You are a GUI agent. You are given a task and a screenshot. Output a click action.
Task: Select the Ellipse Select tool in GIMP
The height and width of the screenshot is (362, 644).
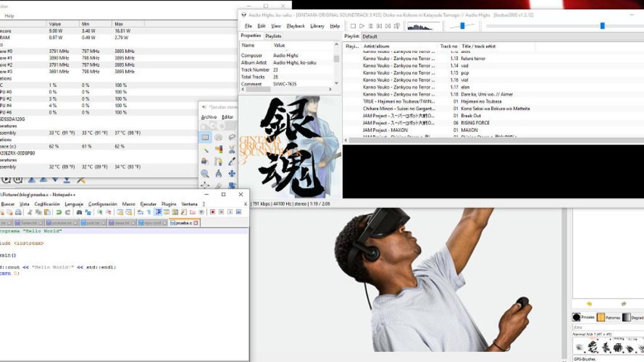tap(218, 138)
